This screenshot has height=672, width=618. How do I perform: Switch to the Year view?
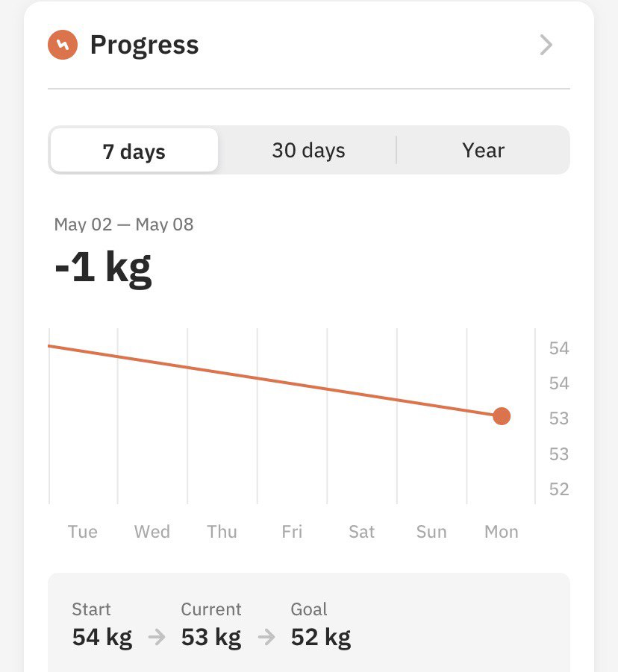coord(484,151)
